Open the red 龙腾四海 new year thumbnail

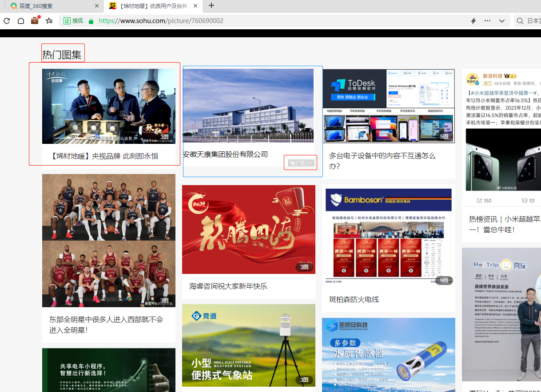pyautogui.click(x=249, y=230)
